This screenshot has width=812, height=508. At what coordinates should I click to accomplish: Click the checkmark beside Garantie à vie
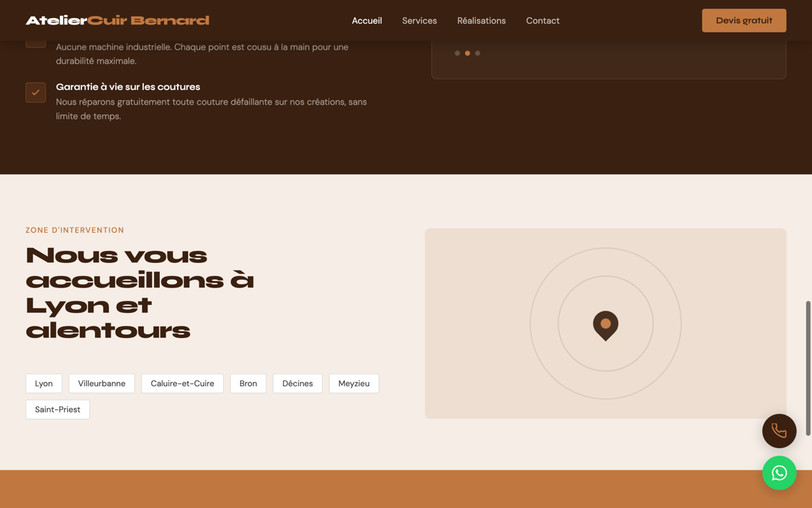click(x=36, y=92)
